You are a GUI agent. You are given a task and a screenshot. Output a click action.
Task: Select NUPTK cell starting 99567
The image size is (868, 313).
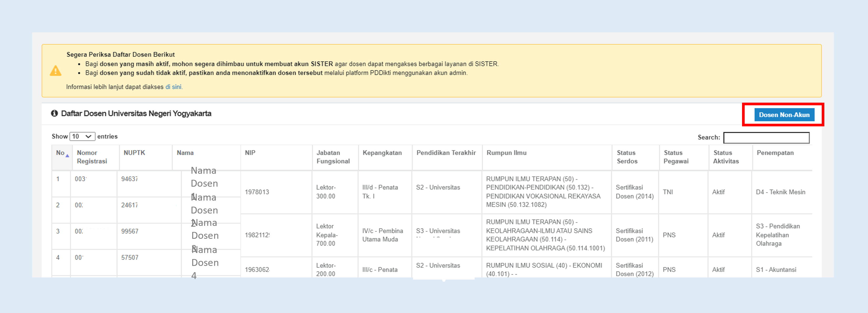click(x=149, y=236)
